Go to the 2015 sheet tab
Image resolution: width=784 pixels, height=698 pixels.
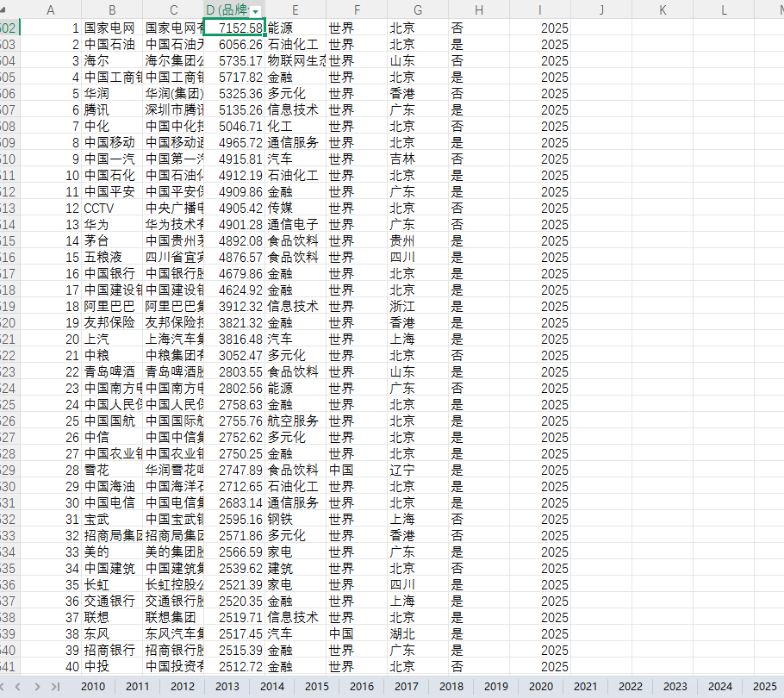pyautogui.click(x=317, y=687)
